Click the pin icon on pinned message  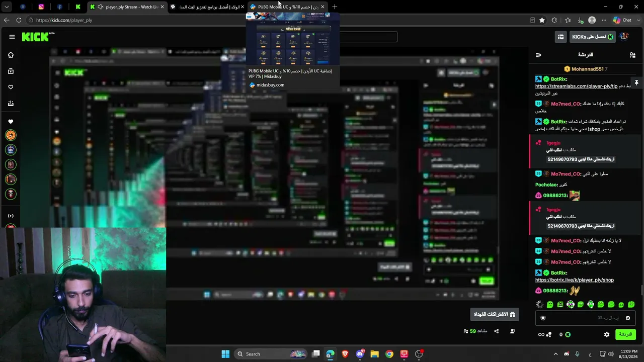tap(636, 82)
